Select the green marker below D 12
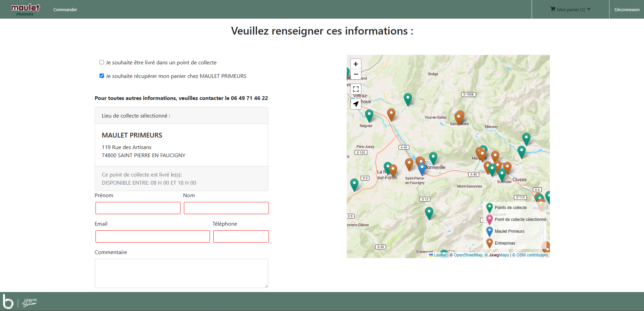 coord(429,213)
